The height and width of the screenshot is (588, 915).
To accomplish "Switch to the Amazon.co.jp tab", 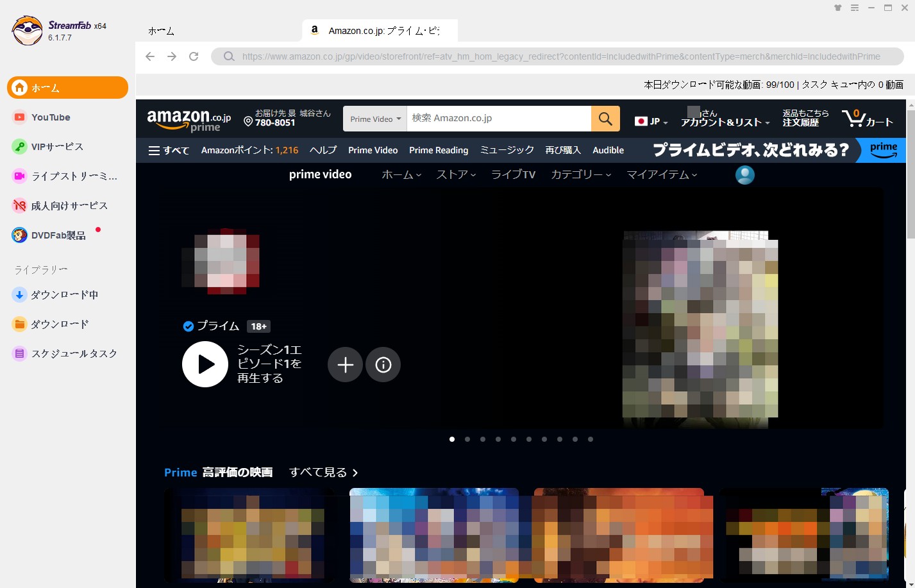I will point(380,31).
